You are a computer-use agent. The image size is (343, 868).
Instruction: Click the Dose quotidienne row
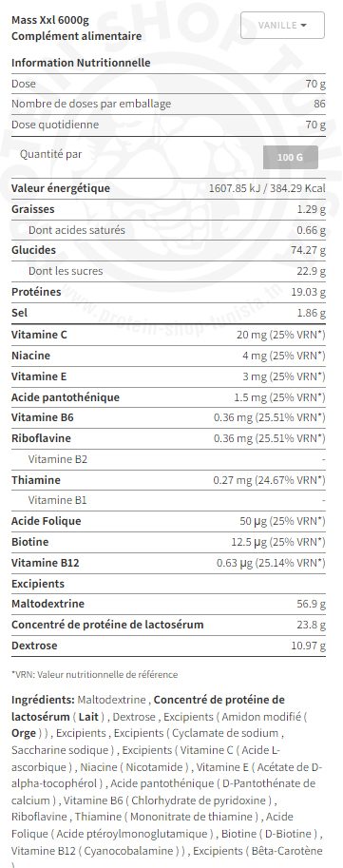coord(168,125)
